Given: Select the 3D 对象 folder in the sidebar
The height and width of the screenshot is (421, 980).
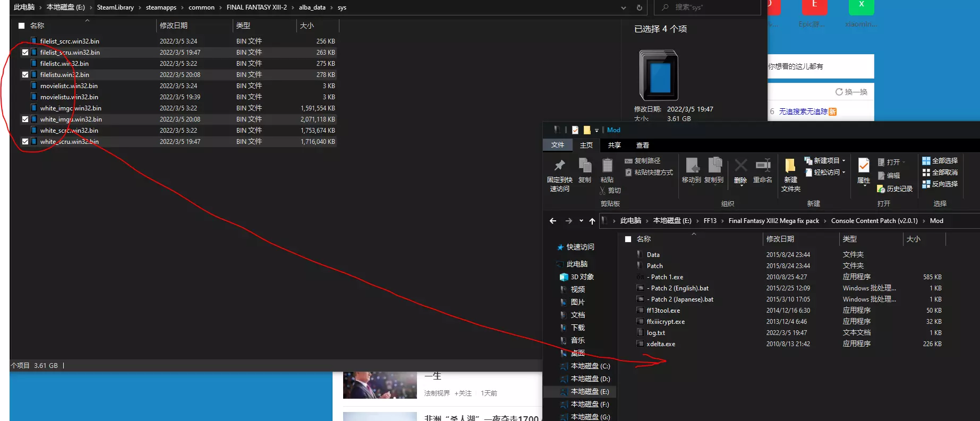Looking at the screenshot, I should (576, 277).
